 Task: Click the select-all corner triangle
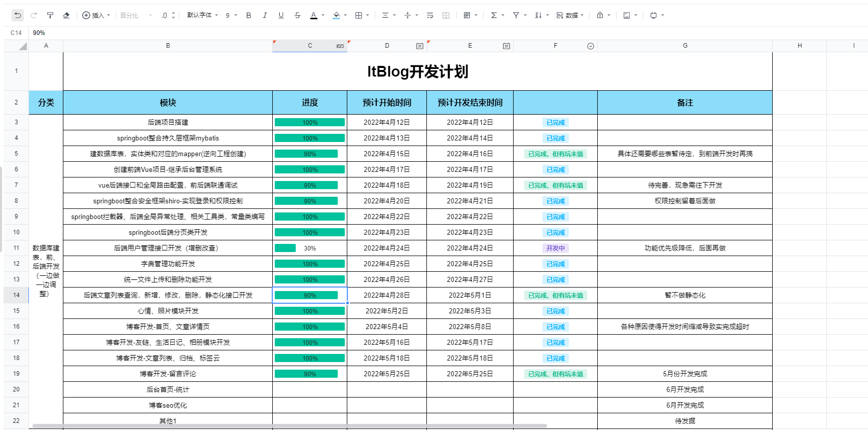point(23,47)
